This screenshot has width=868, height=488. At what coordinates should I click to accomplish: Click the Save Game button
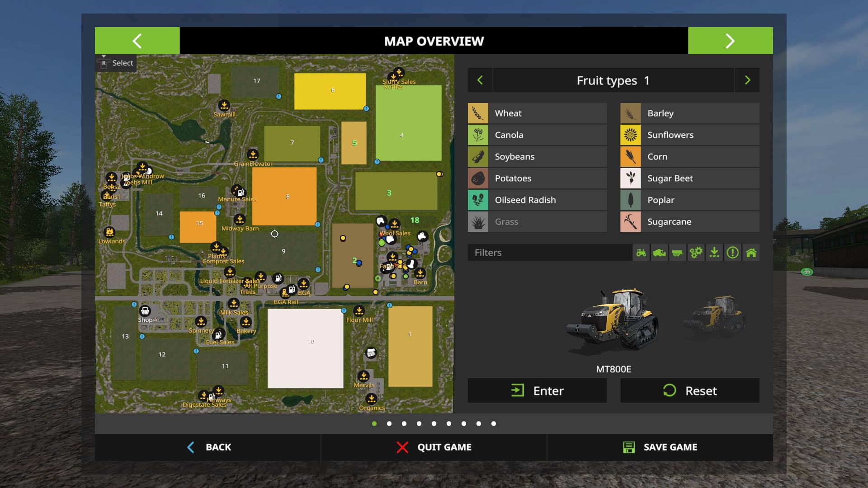pyautogui.click(x=660, y=447)
